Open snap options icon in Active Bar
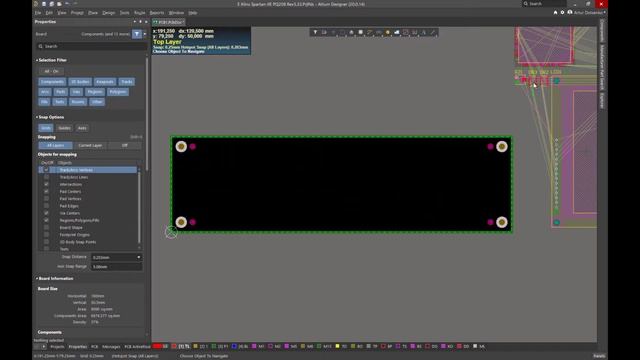The image size is (640, 360). click(324, 32)
